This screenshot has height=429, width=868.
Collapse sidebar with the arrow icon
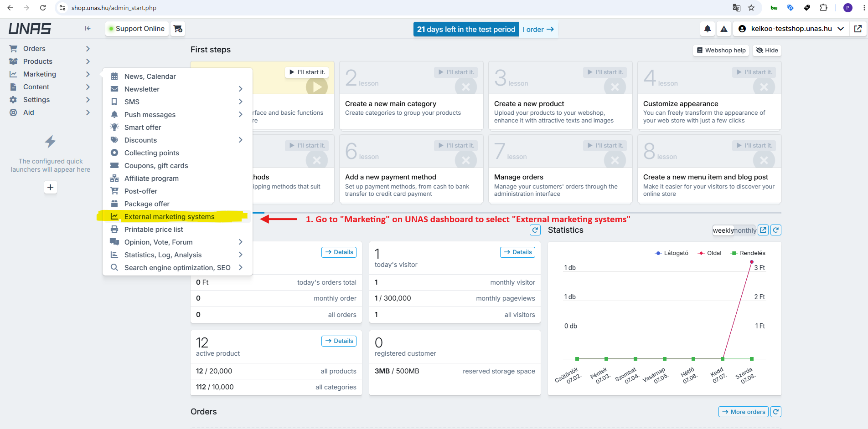coord(88,28)
